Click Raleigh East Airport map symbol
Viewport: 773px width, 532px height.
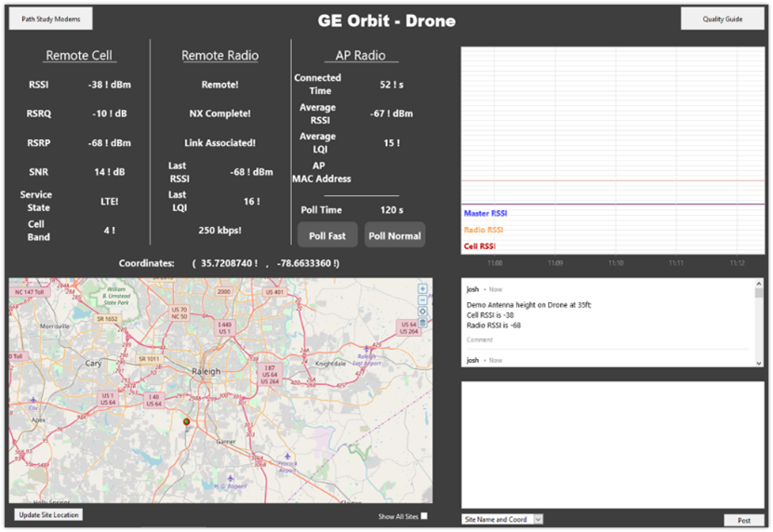[x=366, y=349]
